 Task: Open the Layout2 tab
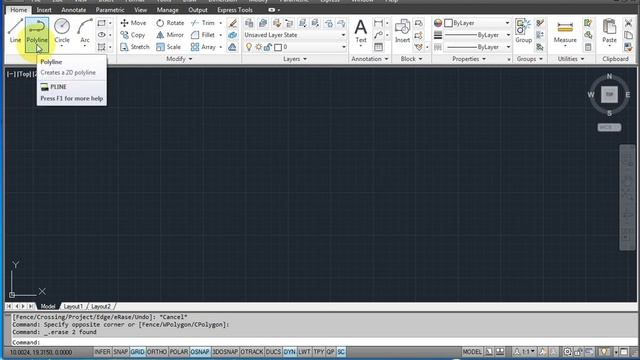101,307
